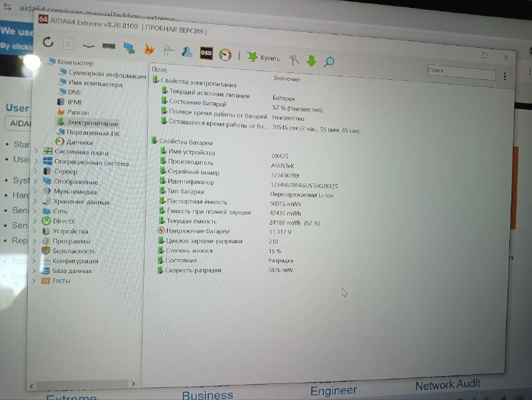
Task: Select the Тесты tree category
Action: [x=61, y=280]
